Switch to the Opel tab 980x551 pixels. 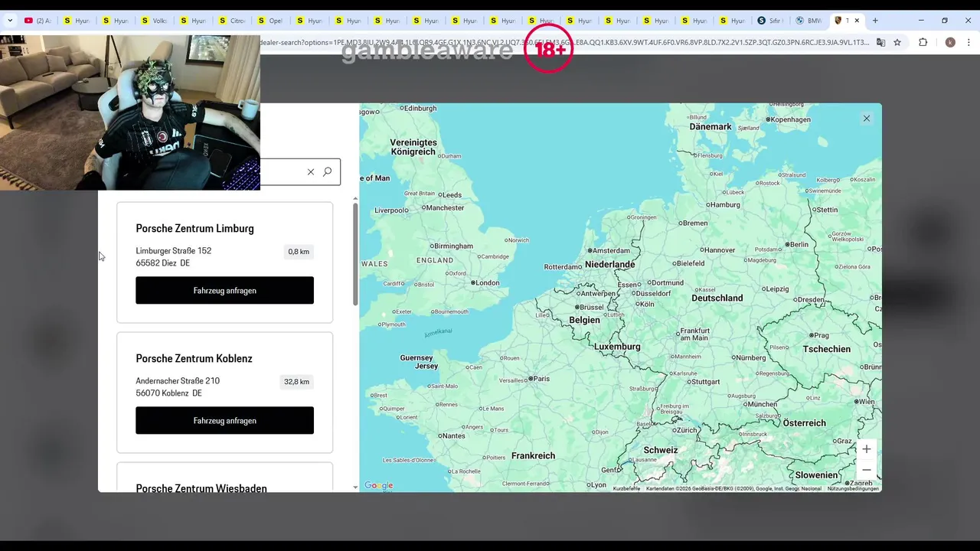pos(271,21)
